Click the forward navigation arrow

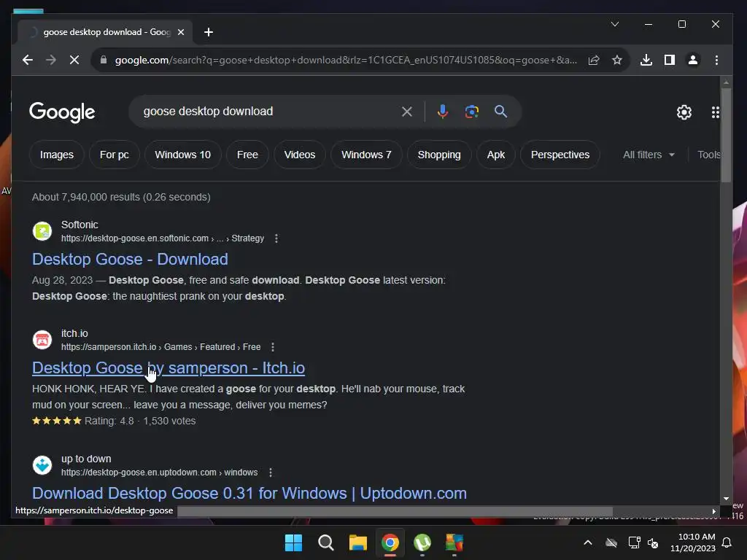(x=51, y=60)
